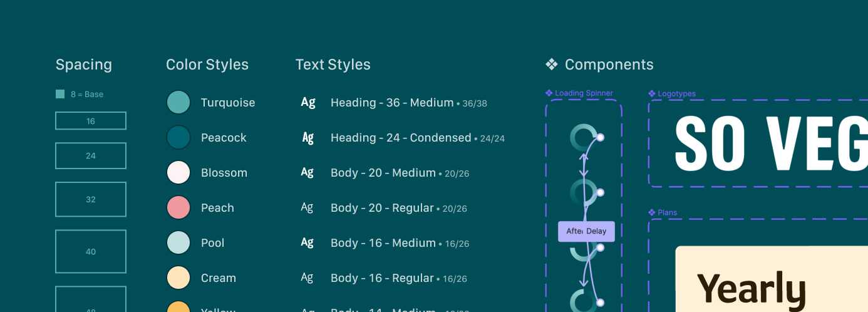Click the Ag icon for Heading - 36 - Medium
Image resolution: width=868 pixels, height=312 pixels.
pos(308,102)
